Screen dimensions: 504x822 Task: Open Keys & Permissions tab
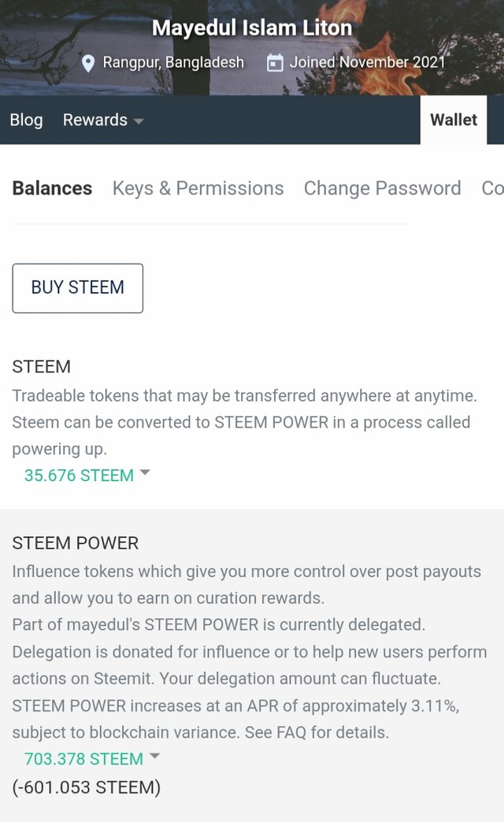click(198, 188)
